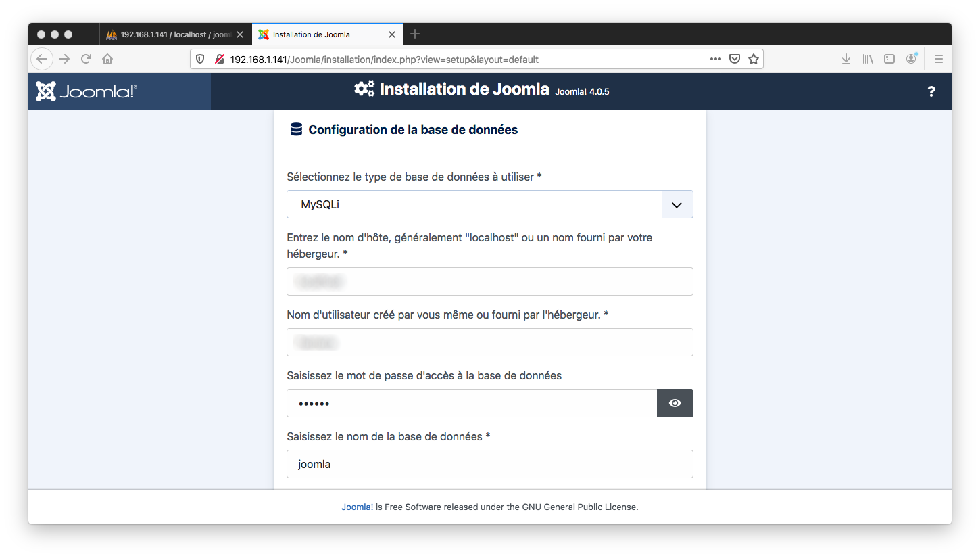Toggle the Firefox sidebar view icon
The height and width of the screenshot is (558, 980).
coord(889,59)
